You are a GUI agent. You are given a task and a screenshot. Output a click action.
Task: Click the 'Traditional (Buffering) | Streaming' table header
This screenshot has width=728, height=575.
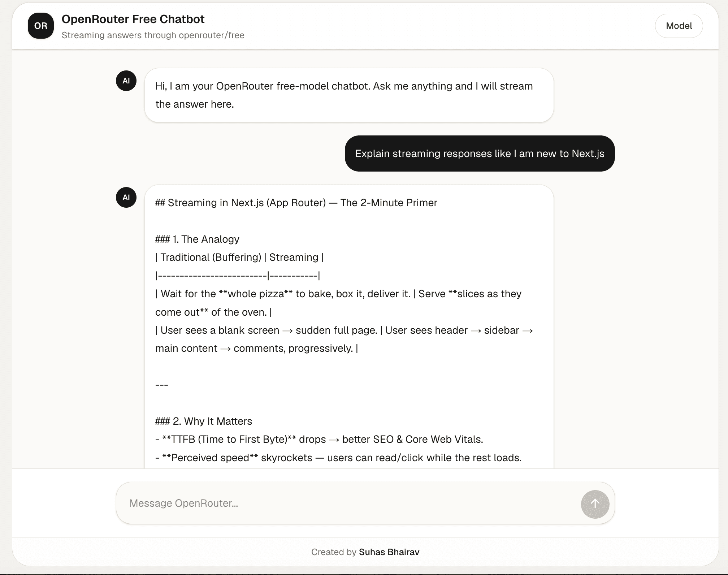tap(239, 257)
